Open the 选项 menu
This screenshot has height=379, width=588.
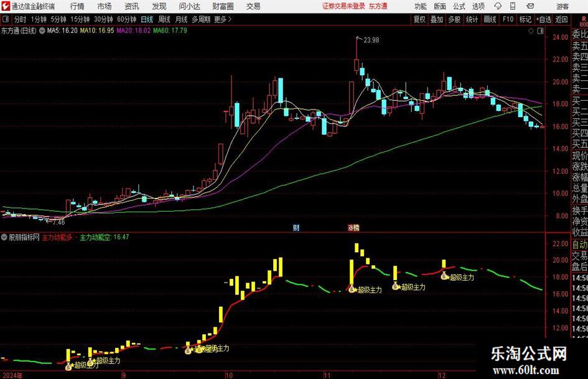coord(478,6)
